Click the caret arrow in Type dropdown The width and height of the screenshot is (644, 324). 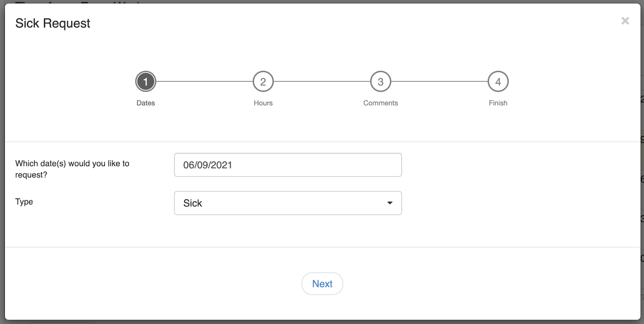390,203
